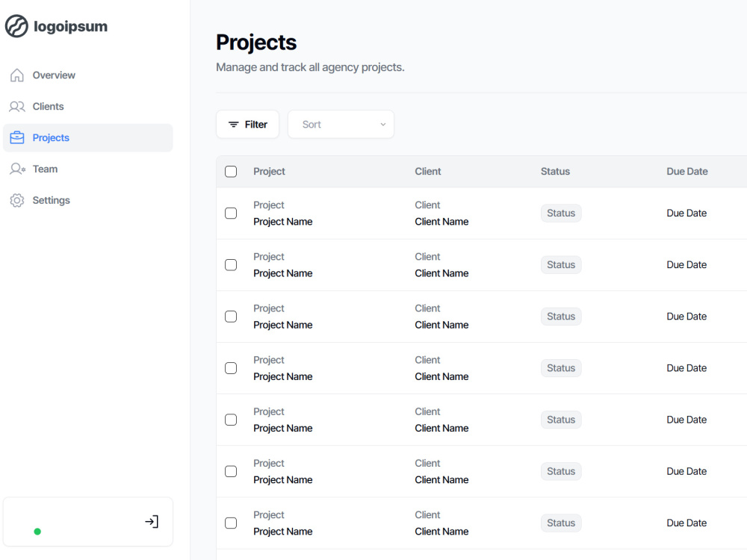Viewport: 747px width, 560px height.
Task: Click the Projects briefcase icon
Action: pyautogui.click(x=17, y=137)
